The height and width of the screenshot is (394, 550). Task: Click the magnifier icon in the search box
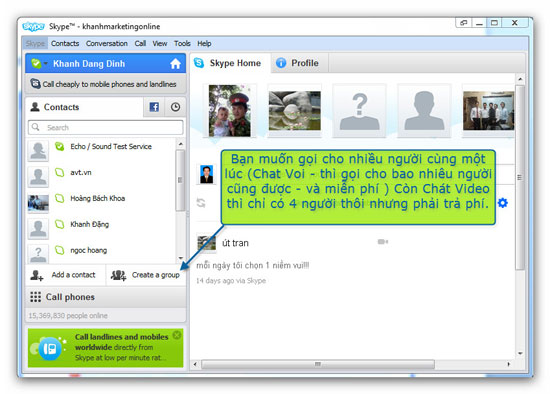click(x=36, y=127)
